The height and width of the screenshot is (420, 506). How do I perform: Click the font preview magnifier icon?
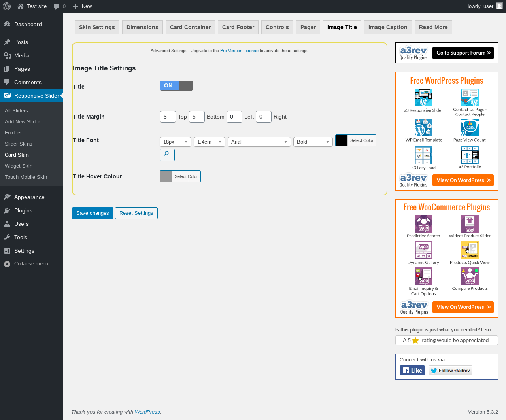pos(167,155)
